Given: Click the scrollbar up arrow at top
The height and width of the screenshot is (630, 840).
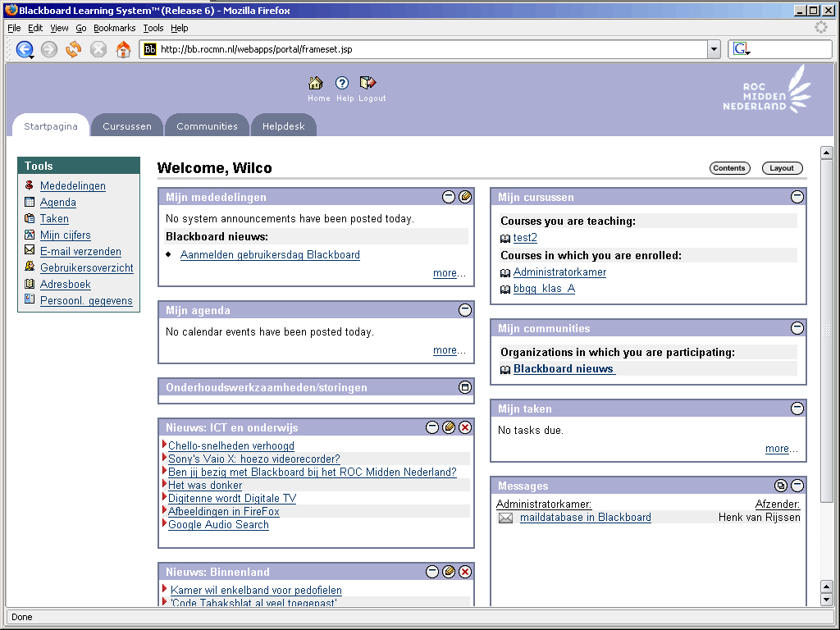Looking at the screenshot, I should (827, 153).
